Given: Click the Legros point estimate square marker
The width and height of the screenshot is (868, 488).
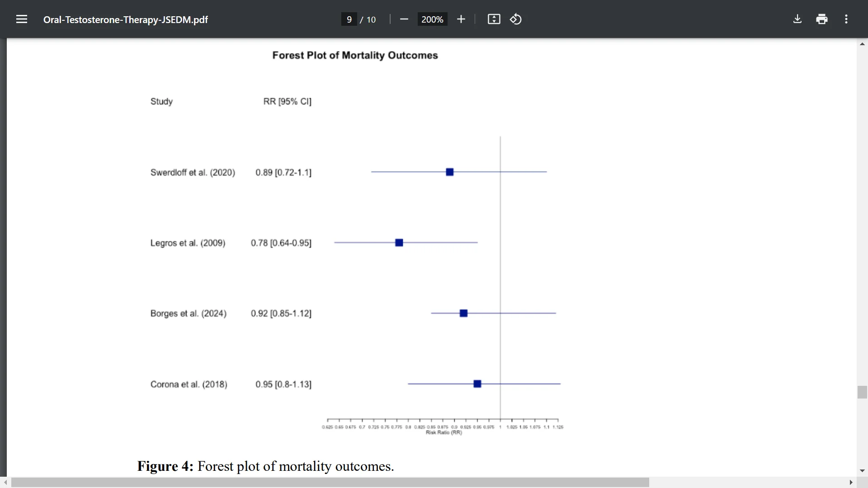Looking at the screenshot, I should [399, 243].
